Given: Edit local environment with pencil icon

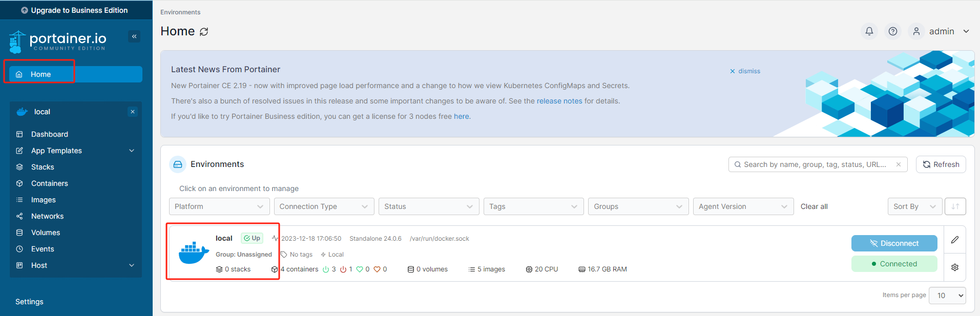Looking at the screenshot, I should pos(955,240).
